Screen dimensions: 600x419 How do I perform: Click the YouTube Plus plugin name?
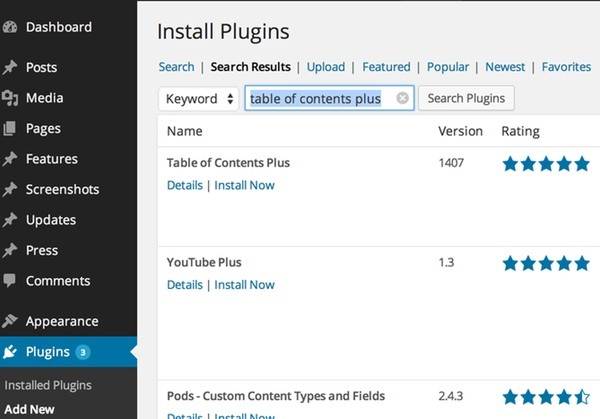[204, 262]
